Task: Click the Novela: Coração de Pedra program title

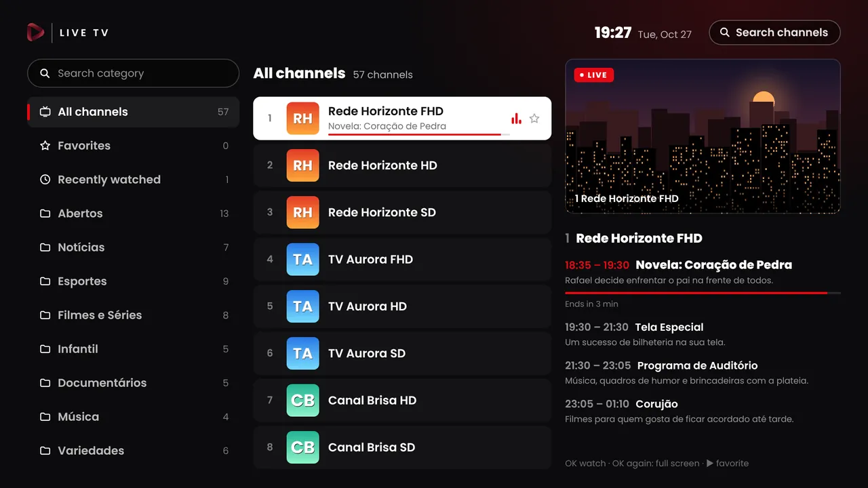Action: (x=714, y=265)
